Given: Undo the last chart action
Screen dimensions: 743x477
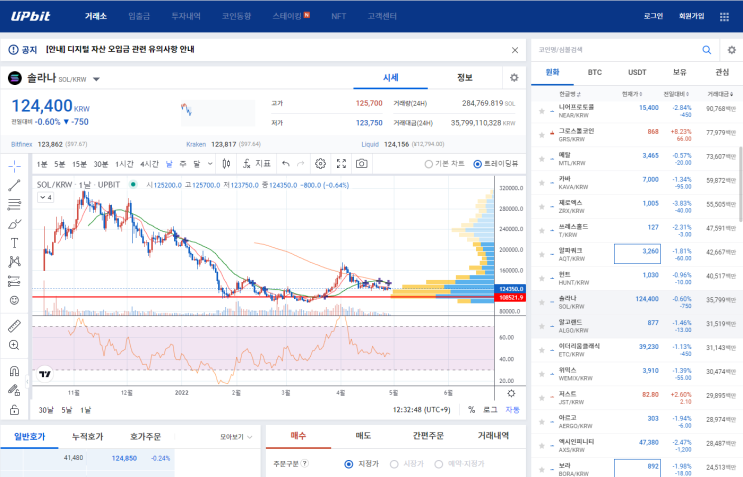Looking at the screenshot, I should pyautogui.click(x=286, y=164).
